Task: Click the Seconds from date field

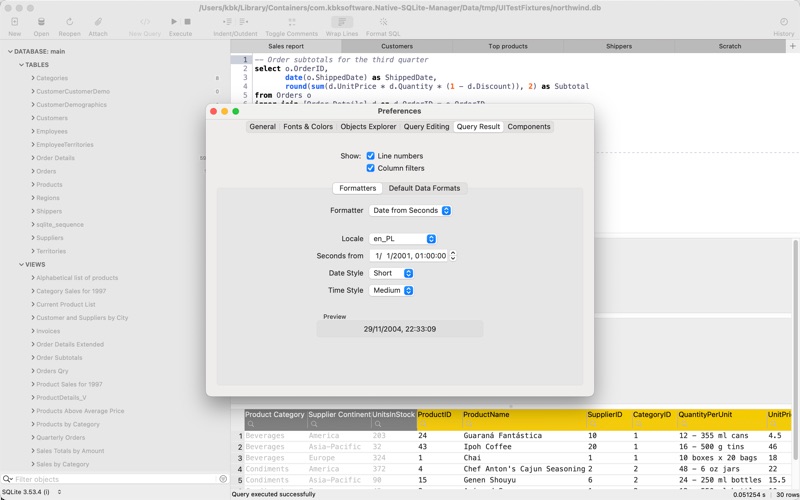Action: (x=409, y=256)
